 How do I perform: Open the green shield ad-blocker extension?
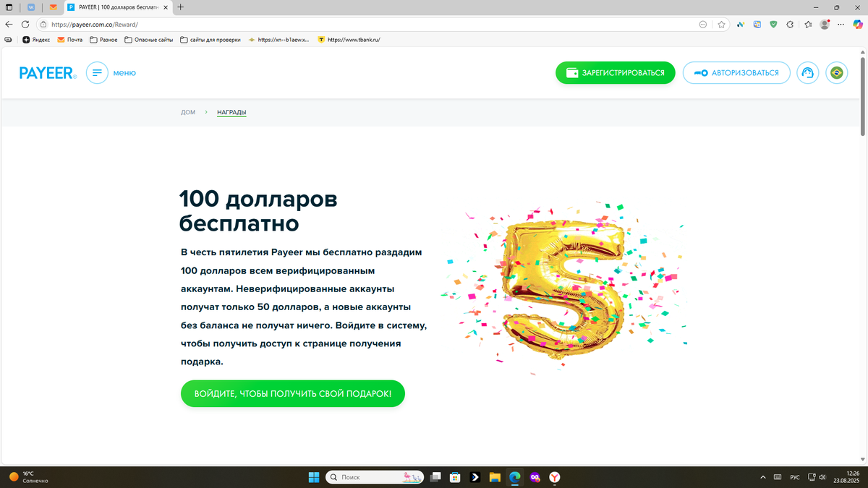pos(773,24)
